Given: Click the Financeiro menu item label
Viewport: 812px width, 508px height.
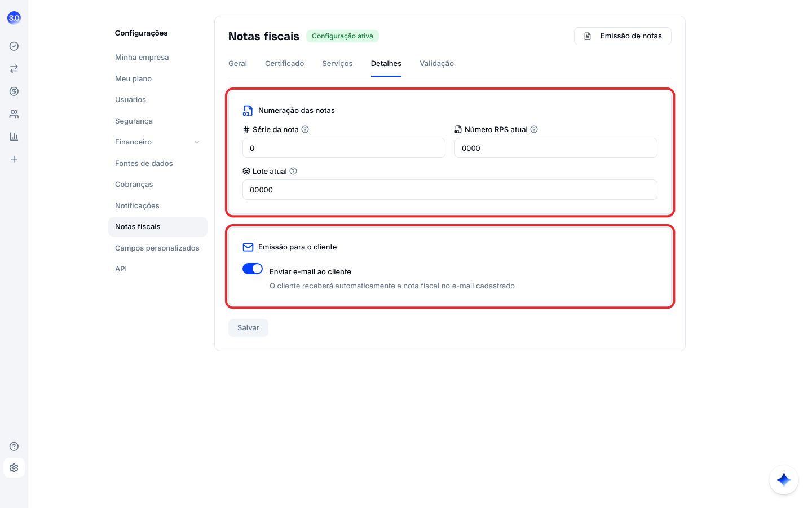Looking at the screenshot, I should (134, 142).
